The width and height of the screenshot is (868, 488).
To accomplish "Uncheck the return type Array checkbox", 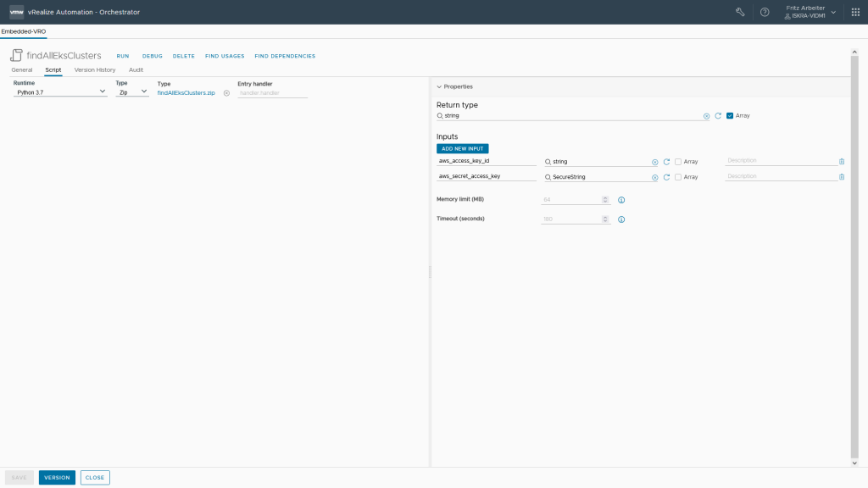I will tap(730, 115).
